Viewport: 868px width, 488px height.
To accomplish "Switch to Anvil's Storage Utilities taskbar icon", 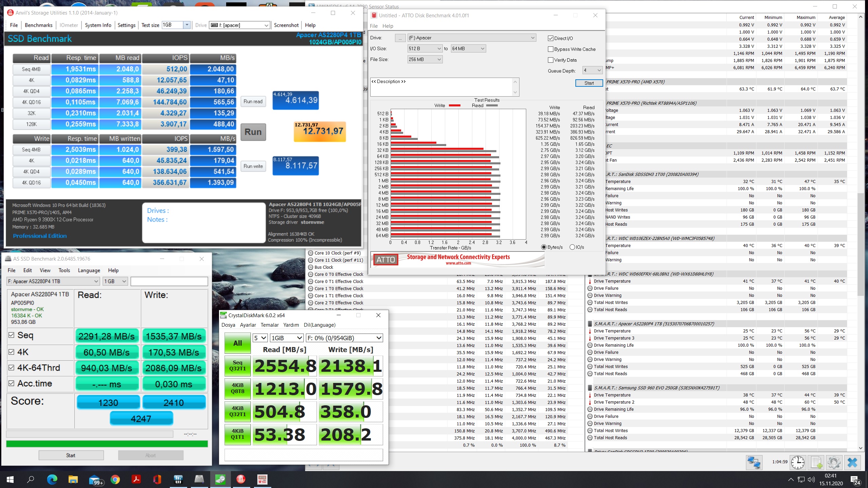I will [x=241, y=480].
